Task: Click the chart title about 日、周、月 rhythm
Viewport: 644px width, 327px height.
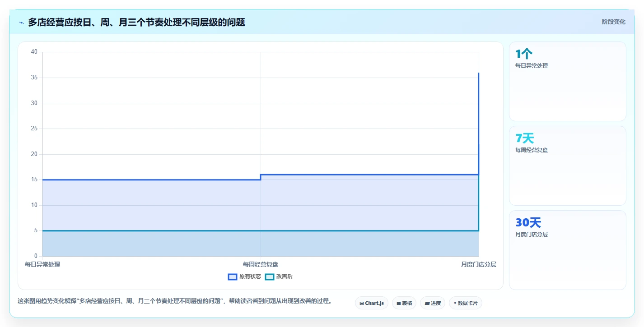Action: pos(136,22)
